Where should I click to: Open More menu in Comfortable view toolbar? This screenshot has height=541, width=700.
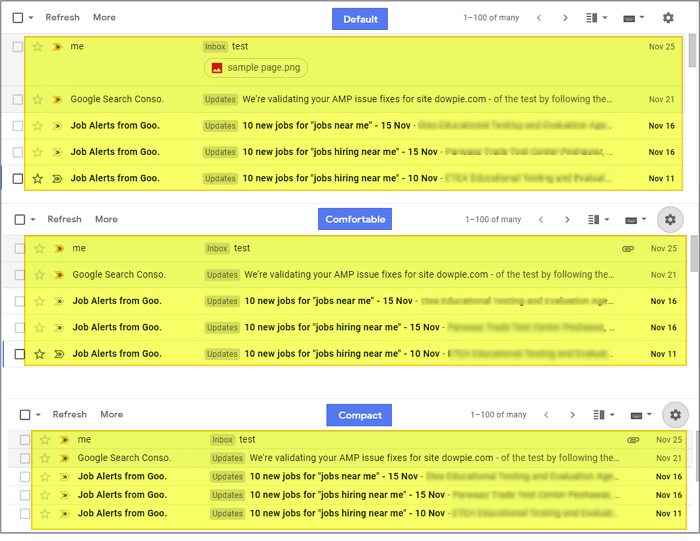pyautogui.click(x=106, y=219)
